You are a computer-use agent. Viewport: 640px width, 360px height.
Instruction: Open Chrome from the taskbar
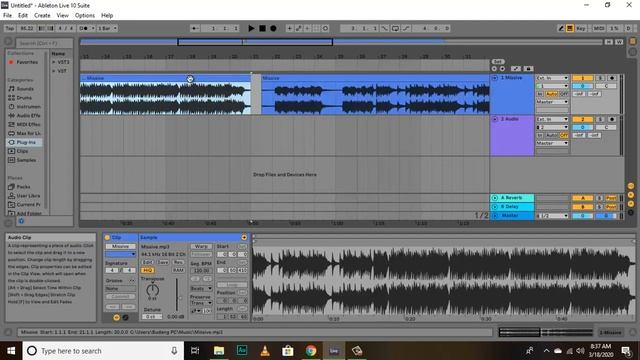311,351
